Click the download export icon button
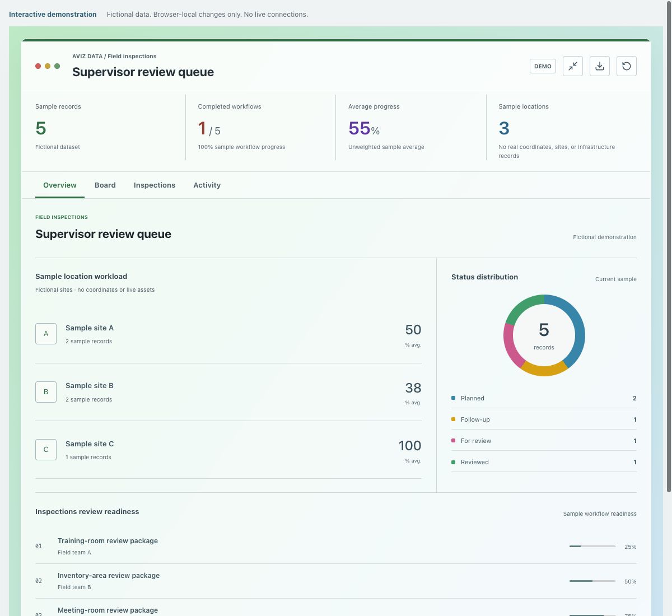 coord(600,66)
